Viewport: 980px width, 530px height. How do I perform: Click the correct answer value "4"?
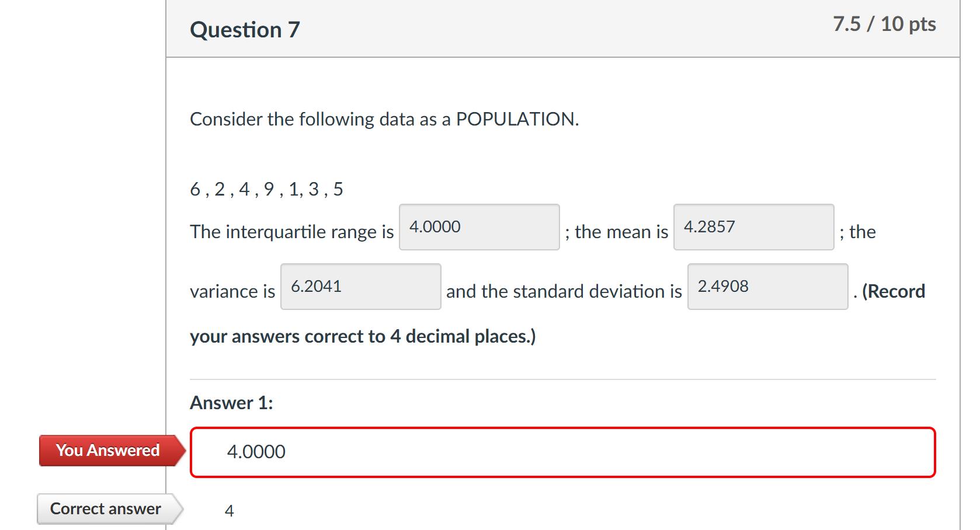point(230,511)
